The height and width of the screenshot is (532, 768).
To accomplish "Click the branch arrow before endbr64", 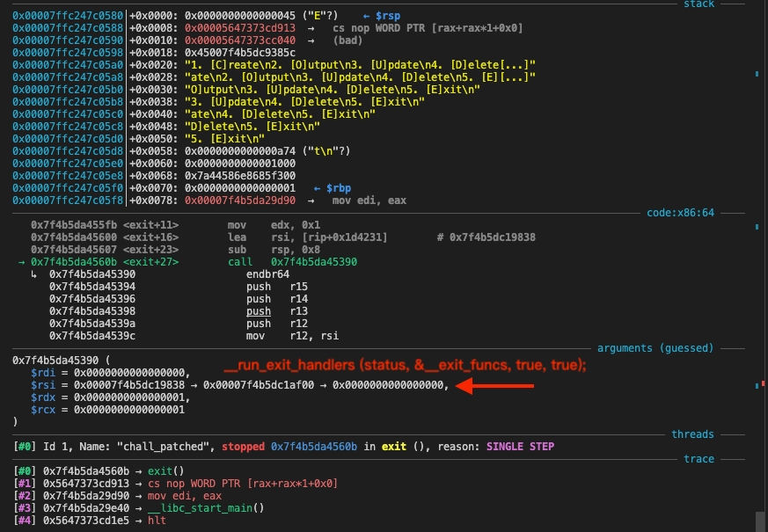I will pyautogui.click(x=34, y=274).
